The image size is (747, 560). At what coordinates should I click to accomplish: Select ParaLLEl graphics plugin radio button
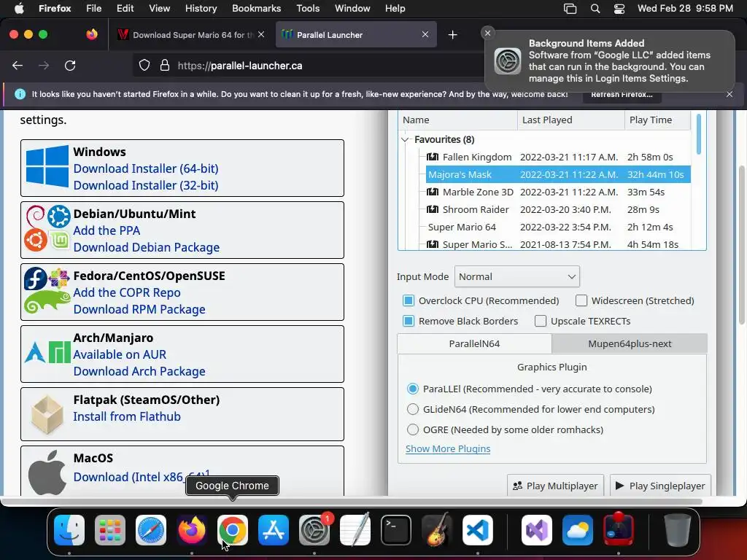(413, 389)
